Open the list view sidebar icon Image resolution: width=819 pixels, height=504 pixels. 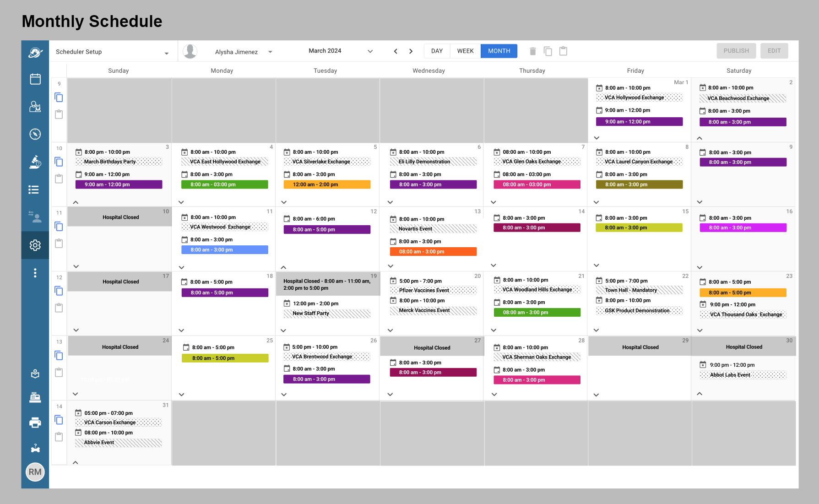[x=33, y=190]
